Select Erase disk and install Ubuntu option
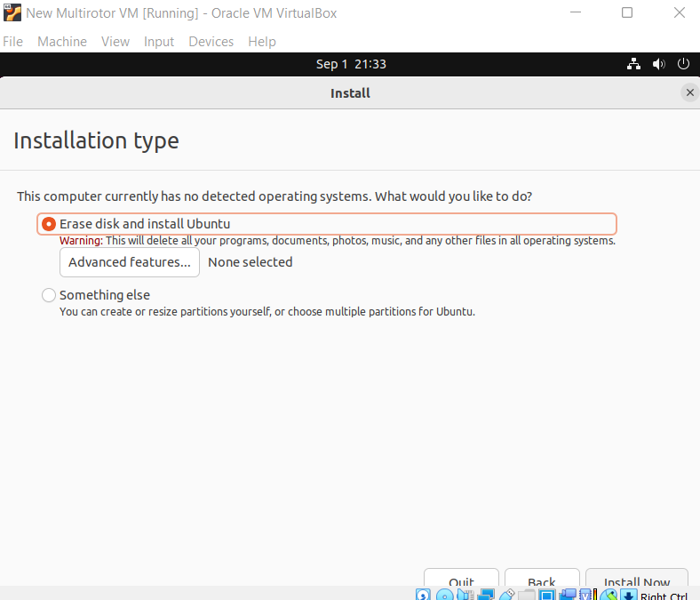The image size is (700, 600). 326,224
